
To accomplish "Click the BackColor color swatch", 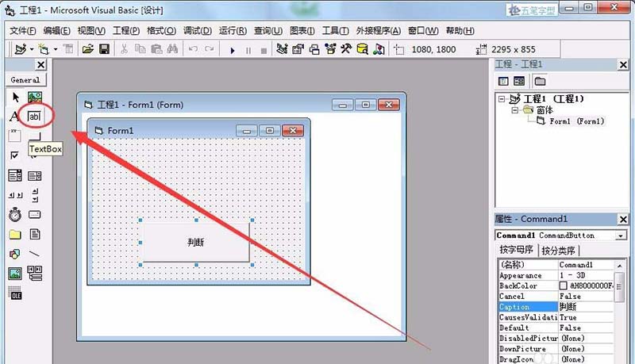I will coord(563,285).
